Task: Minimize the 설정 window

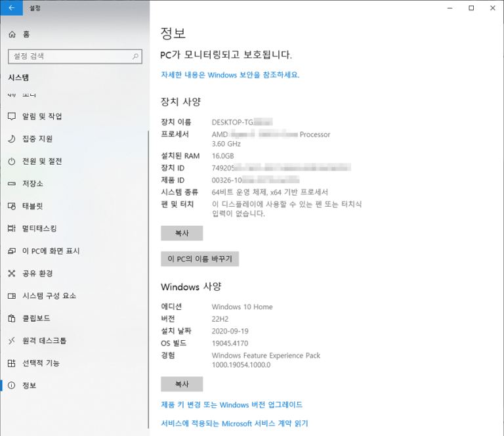Action: 450,8
